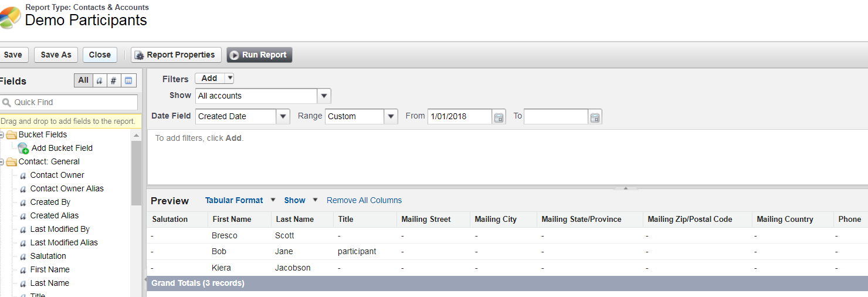Open the From date calendar picker
The image size is (868, 297).
click(499, 117)
